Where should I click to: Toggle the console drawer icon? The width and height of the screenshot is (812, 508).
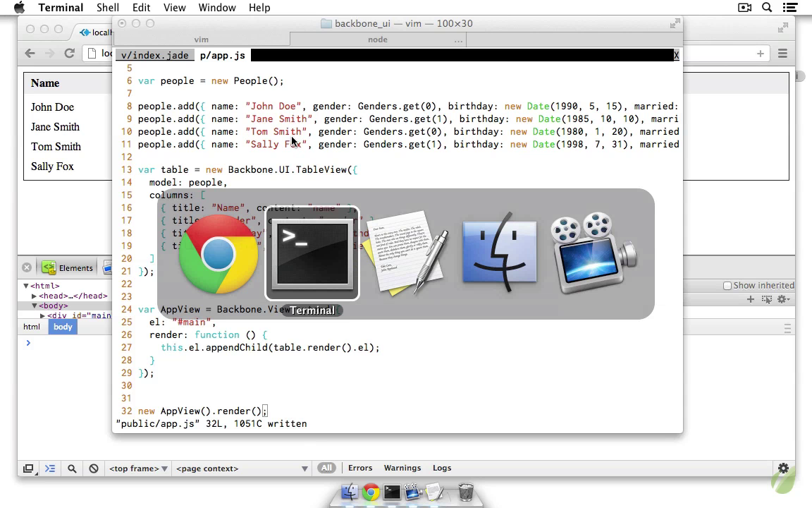[50, 468]
